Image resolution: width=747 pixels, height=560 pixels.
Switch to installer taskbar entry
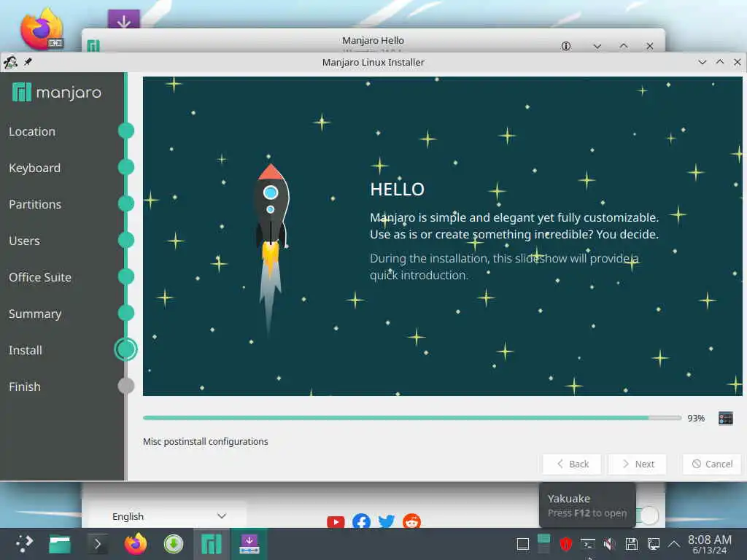point(249,544)
